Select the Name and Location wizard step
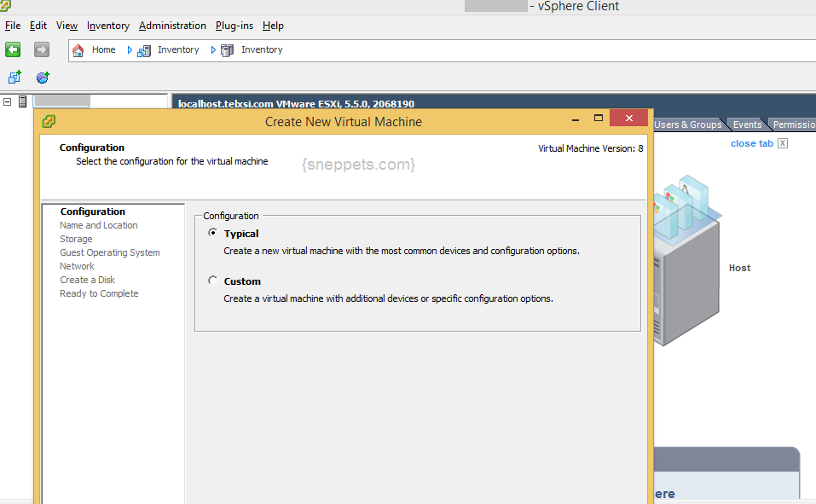 click(x=99, y=225)
